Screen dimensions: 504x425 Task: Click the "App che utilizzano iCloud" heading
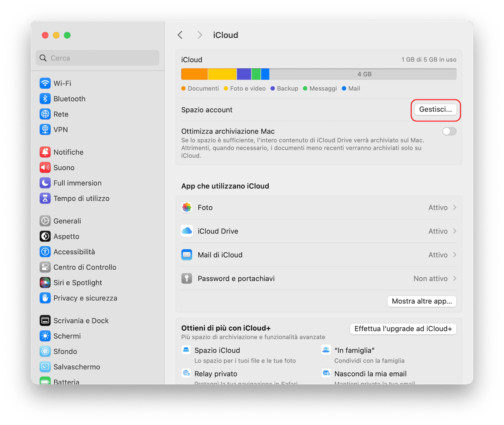225,186
